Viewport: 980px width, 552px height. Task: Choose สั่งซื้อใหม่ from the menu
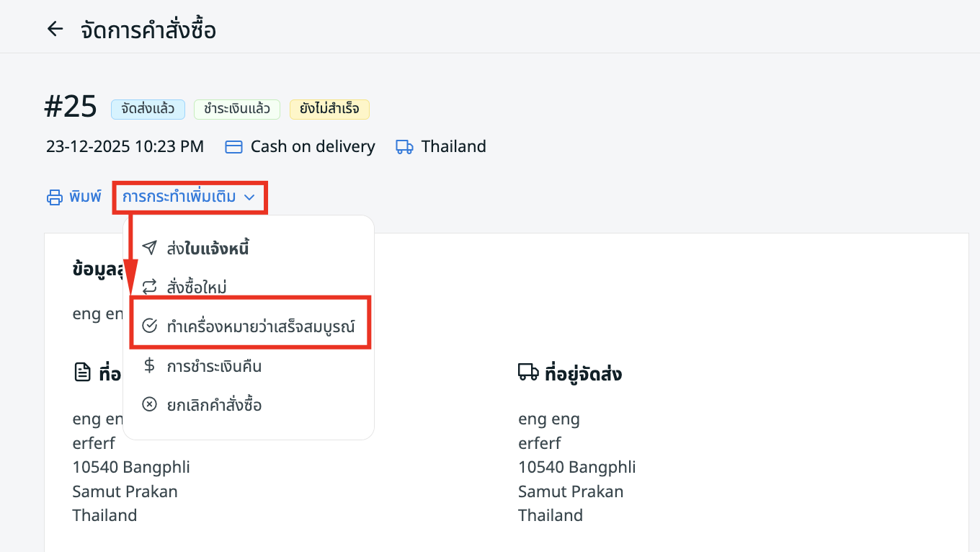click(197, 288)
